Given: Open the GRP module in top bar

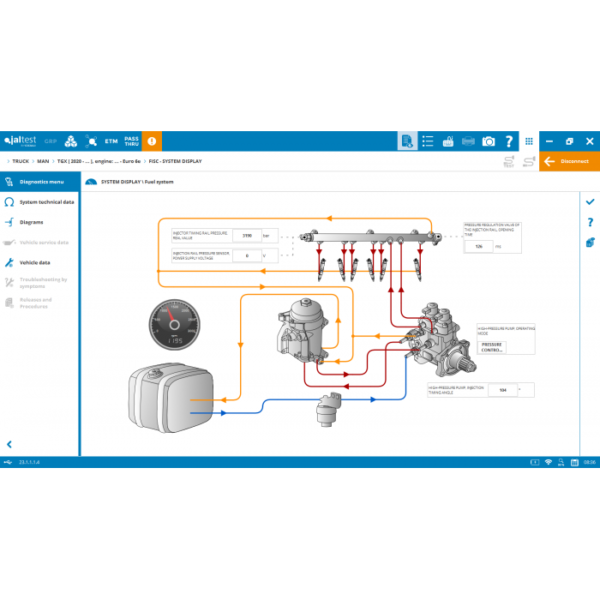Looking at the screenshot, I should (51, 141).
